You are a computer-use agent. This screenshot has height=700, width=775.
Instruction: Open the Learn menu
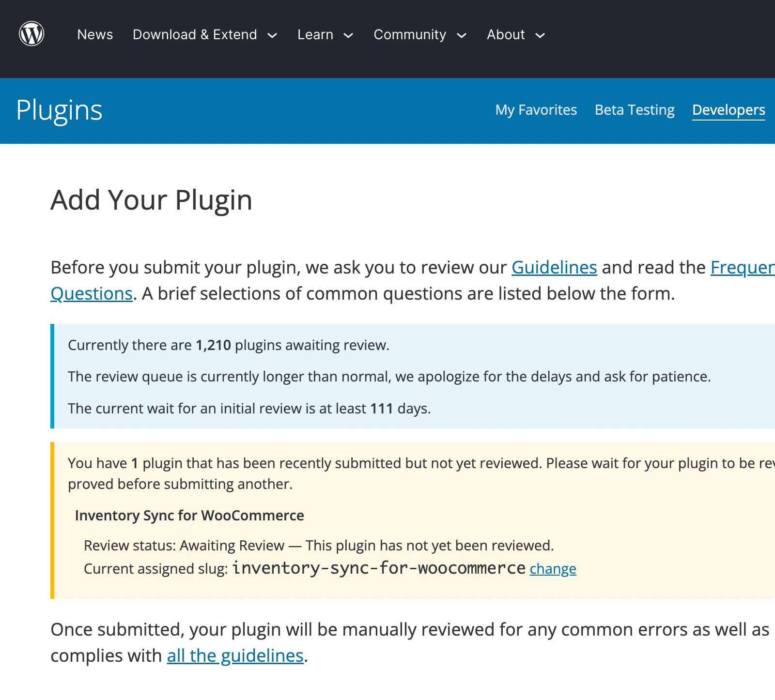[315, 35]
